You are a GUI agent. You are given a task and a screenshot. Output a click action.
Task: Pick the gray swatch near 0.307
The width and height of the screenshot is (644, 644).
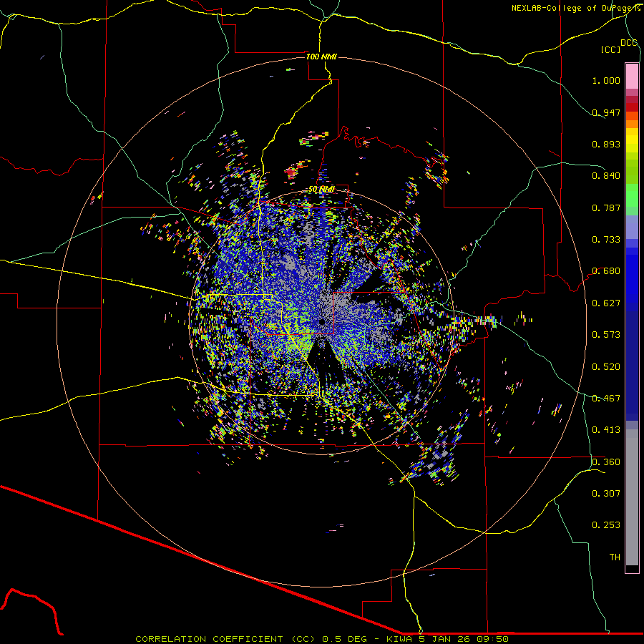click(632, 497)
